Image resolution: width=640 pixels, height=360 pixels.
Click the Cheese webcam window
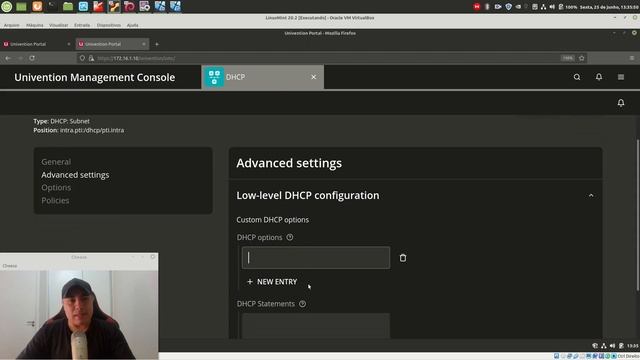click(79, 306)
